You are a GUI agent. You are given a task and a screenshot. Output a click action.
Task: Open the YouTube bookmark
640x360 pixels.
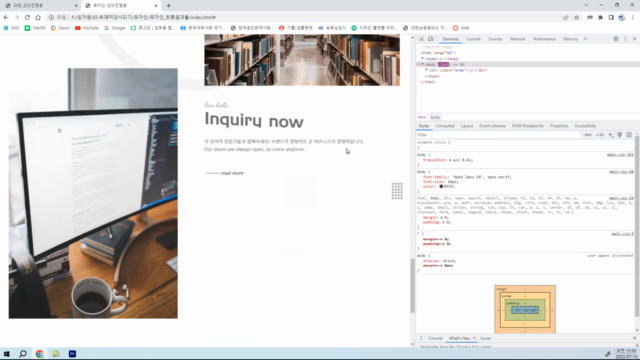coord(87,28)
